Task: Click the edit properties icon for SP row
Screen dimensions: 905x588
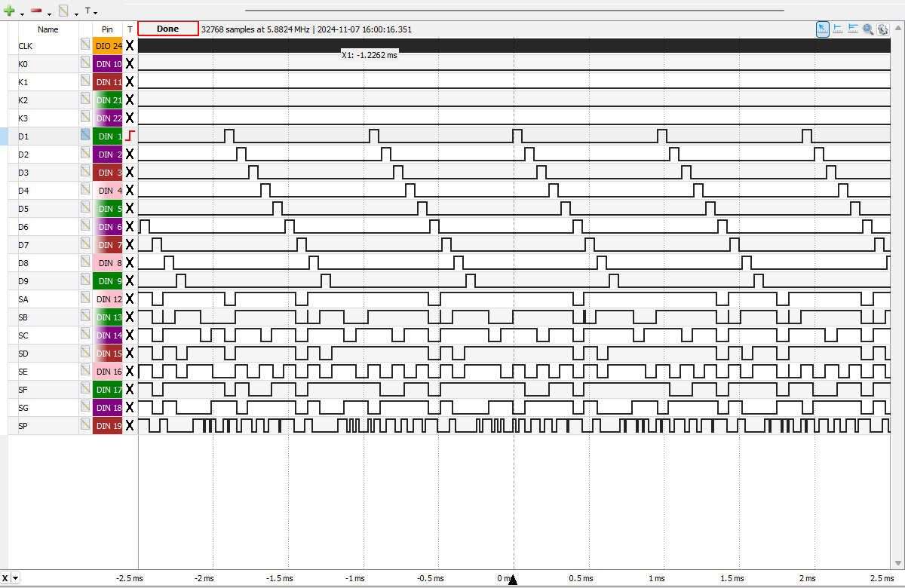Action: [86, 425]
